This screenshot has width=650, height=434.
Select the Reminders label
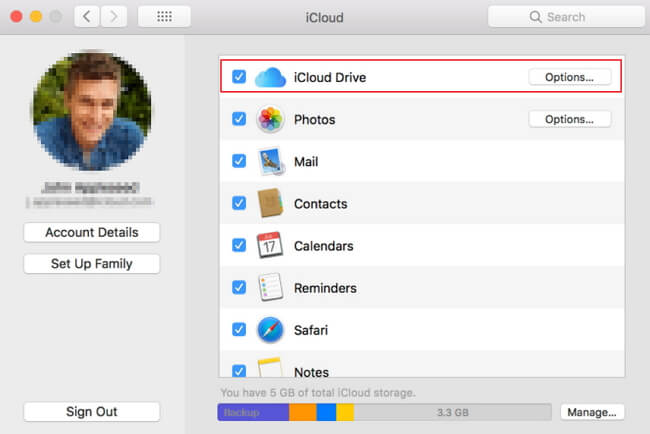pos(325,288)
